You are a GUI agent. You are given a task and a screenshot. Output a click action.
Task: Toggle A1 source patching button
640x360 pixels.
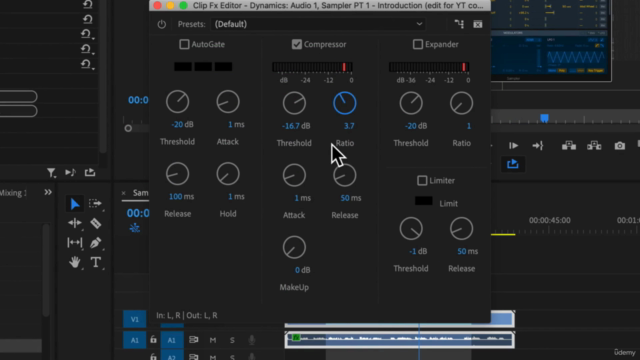coord(134,340)
